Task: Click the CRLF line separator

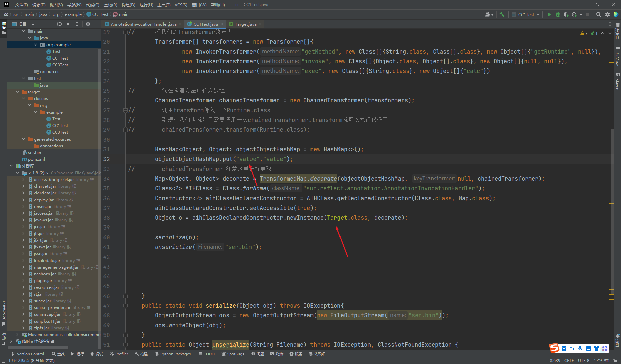Action: [569, 361]
